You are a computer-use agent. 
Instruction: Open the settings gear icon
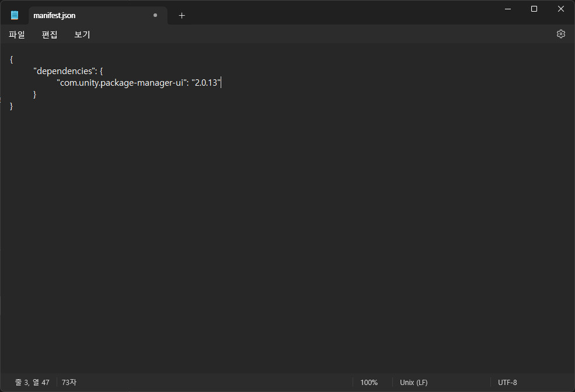pyautogui.click(x=560, y=34)
